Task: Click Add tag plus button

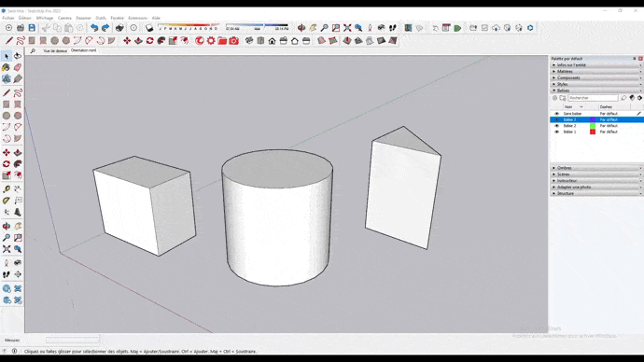Action: [x=555, y=98]
